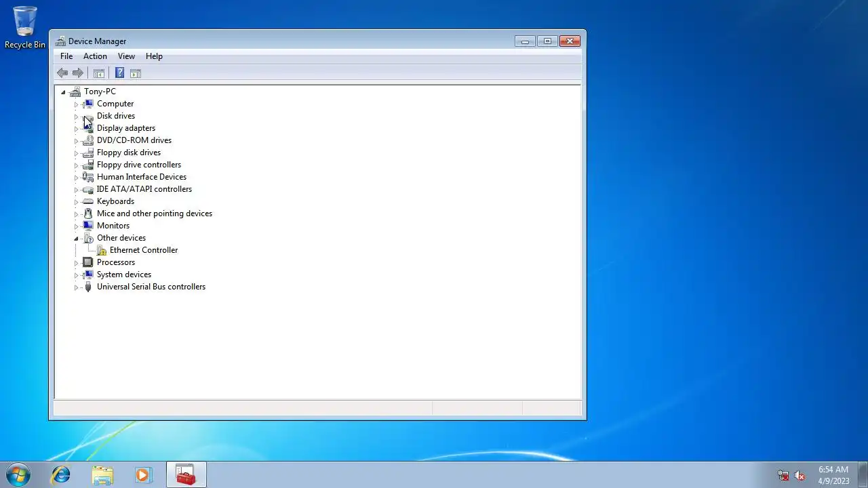Click the Start button orb
The height and width of the screenshot is (488, 868).
pyautogui.click(x=18, y=474)
